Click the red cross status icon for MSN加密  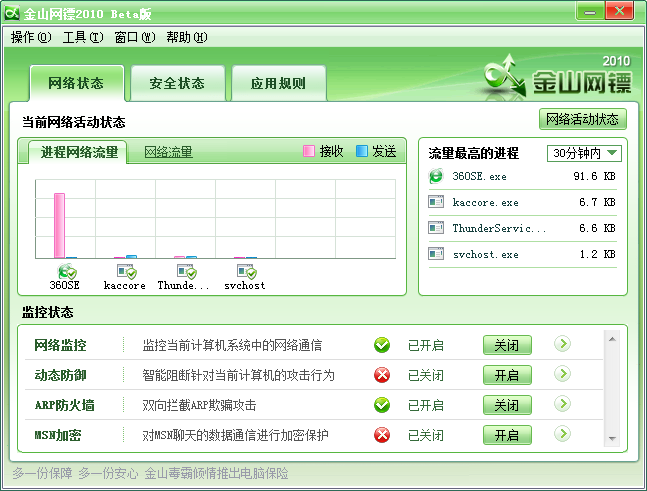point(382,435)
